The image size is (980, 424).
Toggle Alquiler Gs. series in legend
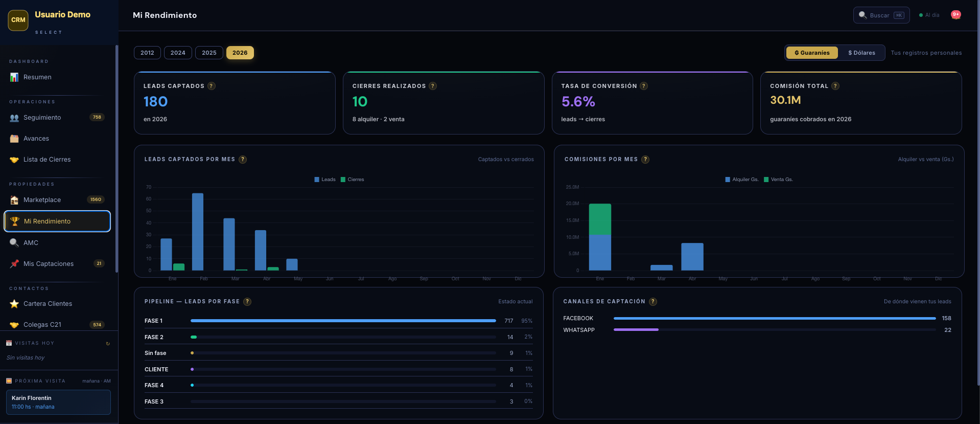(742, 180)
